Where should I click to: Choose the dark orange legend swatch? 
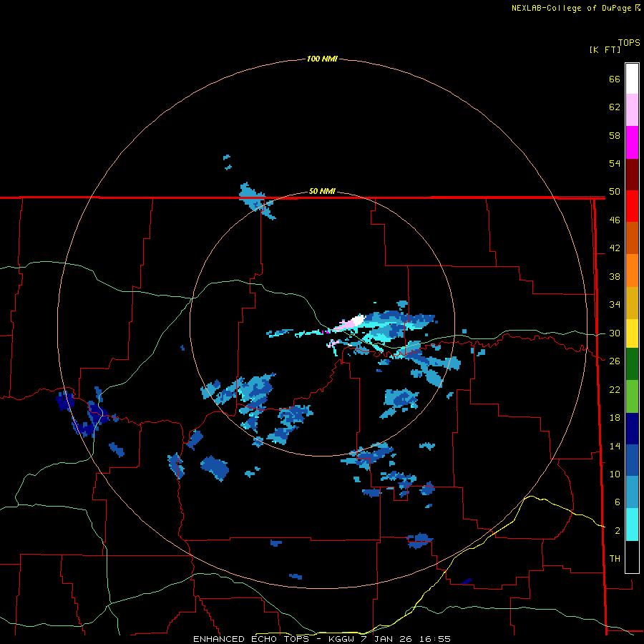click(x=632, y=238)
